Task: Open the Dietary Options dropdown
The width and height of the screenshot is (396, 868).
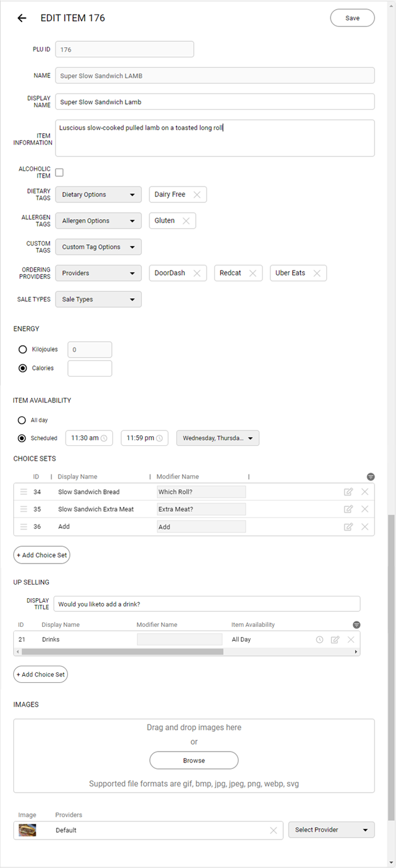Action: coord(98,194)
